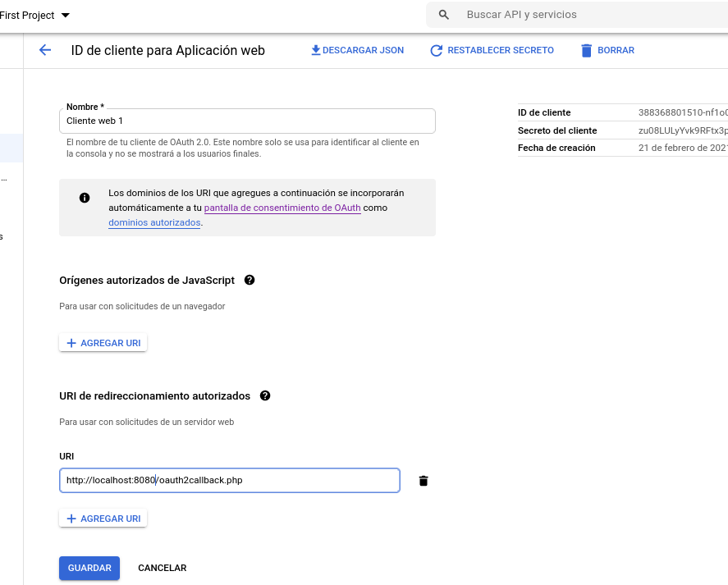This screenshot has width=728, height=585.
Task: Open the pantalla de consentimiento de OAuth link
Action: (x=282, y=208)
